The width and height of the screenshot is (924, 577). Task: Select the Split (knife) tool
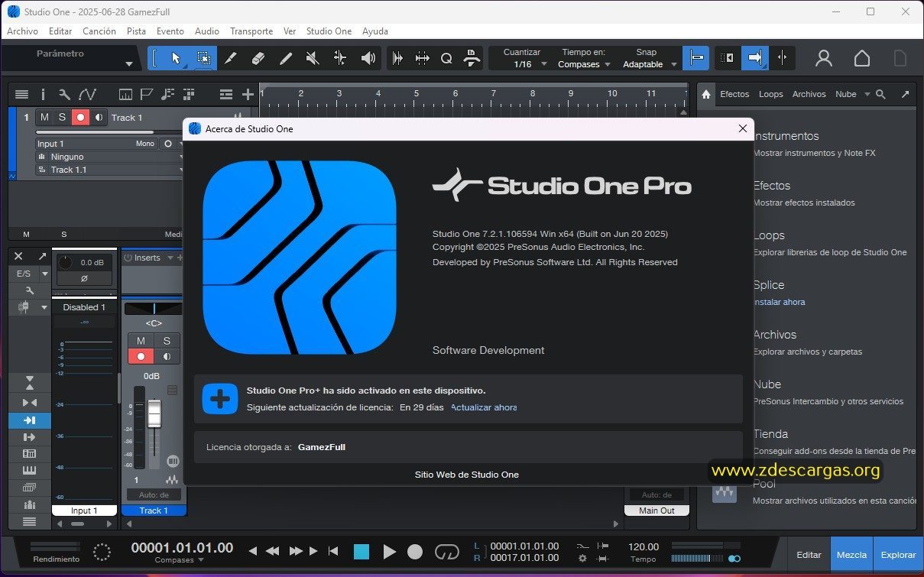point(230,58)
